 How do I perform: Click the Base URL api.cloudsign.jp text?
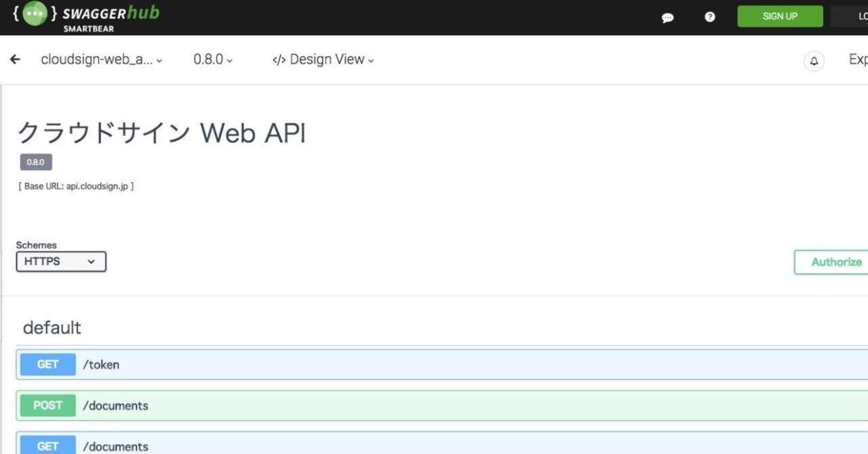tap(76, 186)
